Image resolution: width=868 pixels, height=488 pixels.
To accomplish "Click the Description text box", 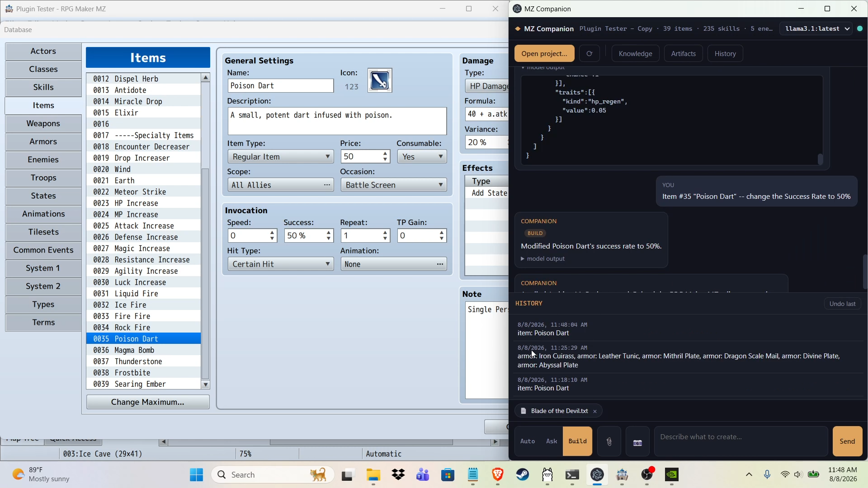I will (337, 121).
